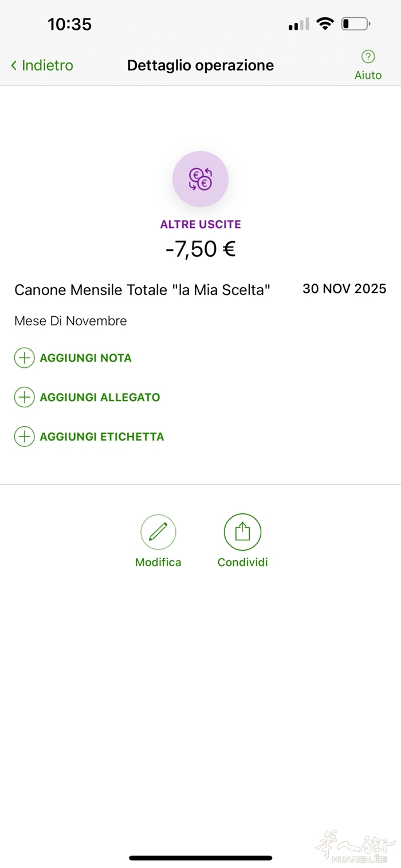Tap the Canone Mensile Totale description

pos(142,290)
